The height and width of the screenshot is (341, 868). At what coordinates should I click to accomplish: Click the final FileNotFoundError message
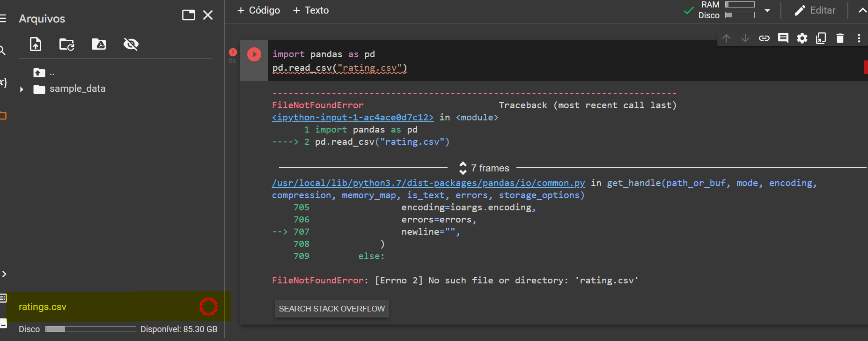(x=455, y=281)
